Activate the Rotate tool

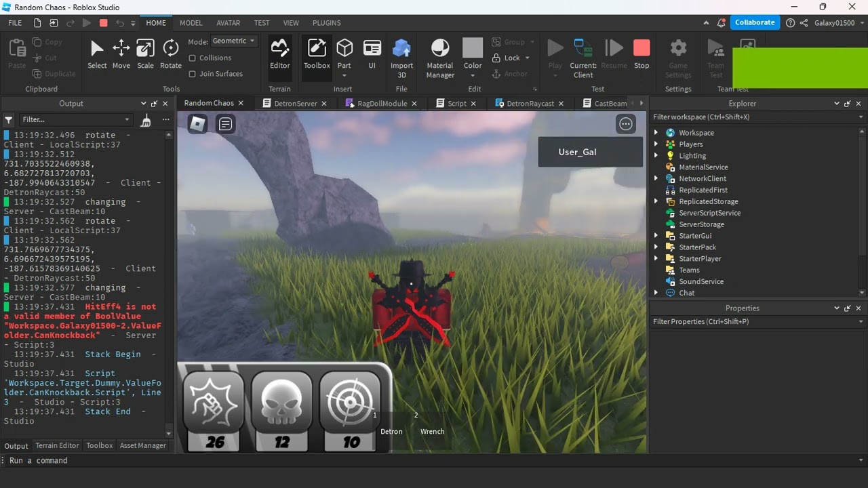click(x=171, y=54)
